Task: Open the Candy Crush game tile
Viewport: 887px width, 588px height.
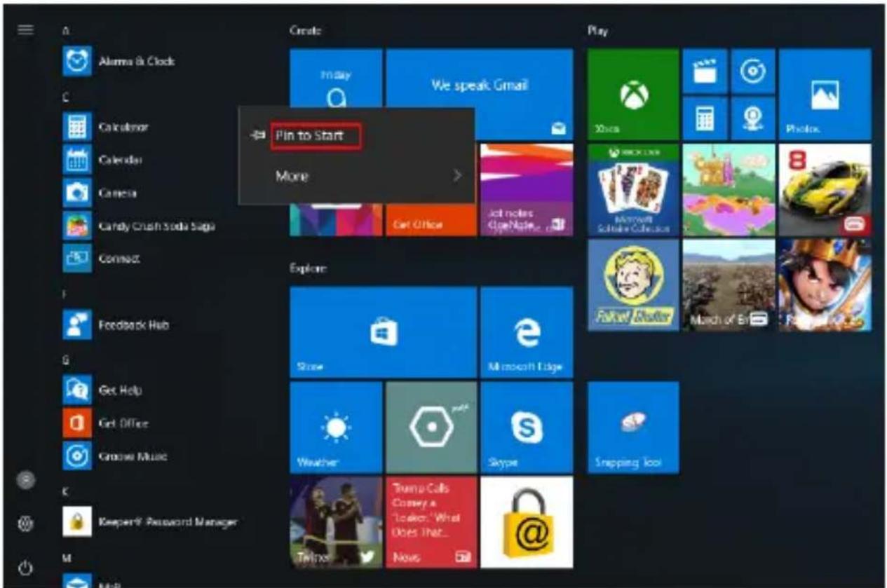Action: (729, 189)
